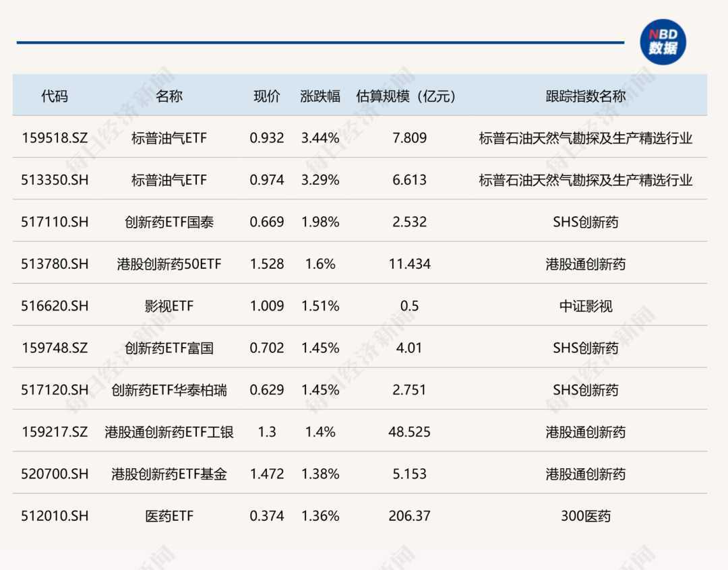The width and height of the screenshot is (728, 570).
Task: Click the 跟踪指数名称 column header
Action: click(x=585, y=96)
